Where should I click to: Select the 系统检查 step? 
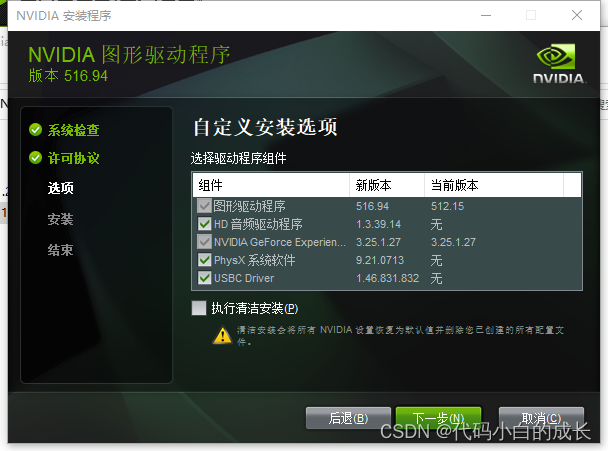(x=73, y=130)
